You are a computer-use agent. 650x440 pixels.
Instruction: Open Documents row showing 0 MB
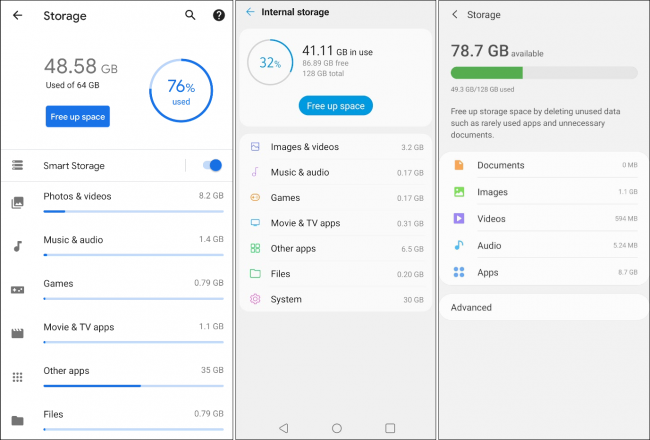click(543, 165)
